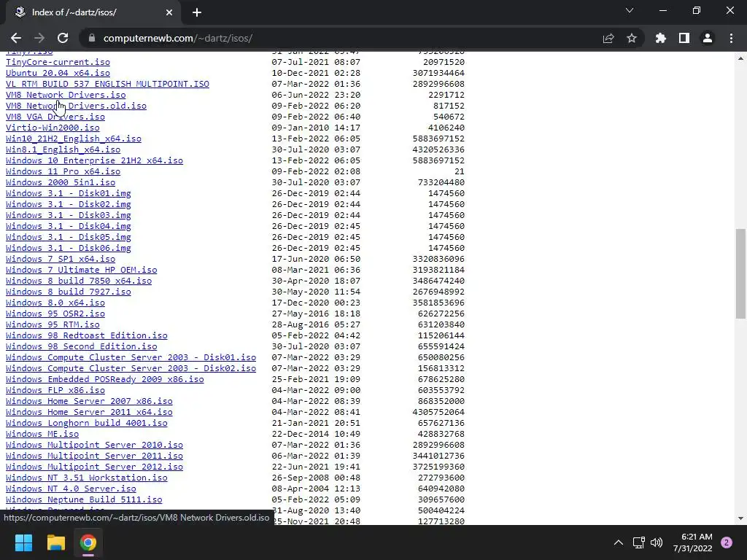This screenshot has width=747, height=560.
Task: Download Windows_3.1_-_Disk01.img
Action: [x=68, y=193]
